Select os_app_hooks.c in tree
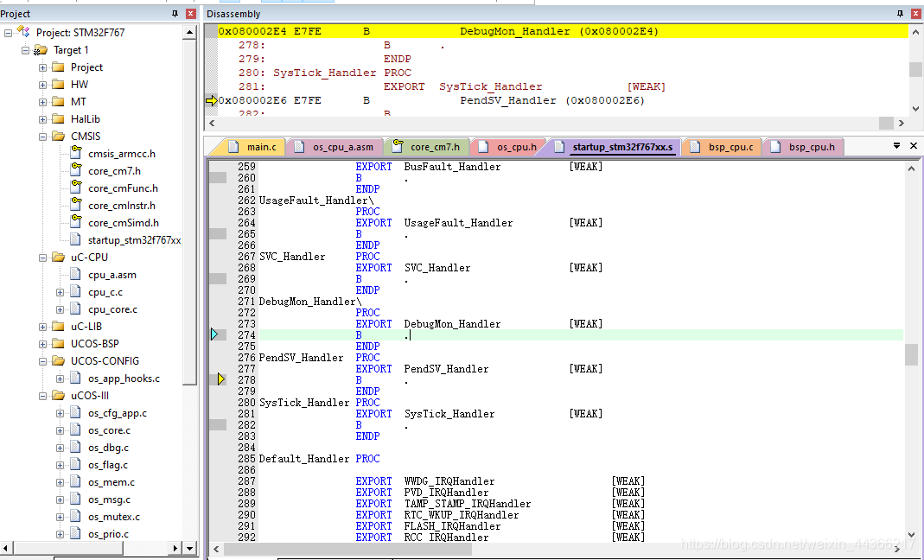 pos(124,379)
